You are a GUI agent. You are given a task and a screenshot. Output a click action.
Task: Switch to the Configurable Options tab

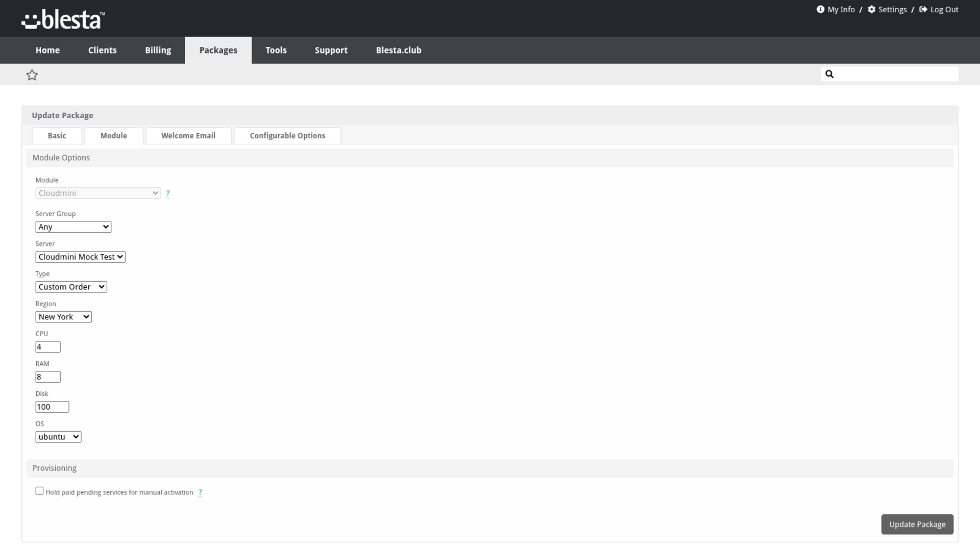click(x=287, y=136)
